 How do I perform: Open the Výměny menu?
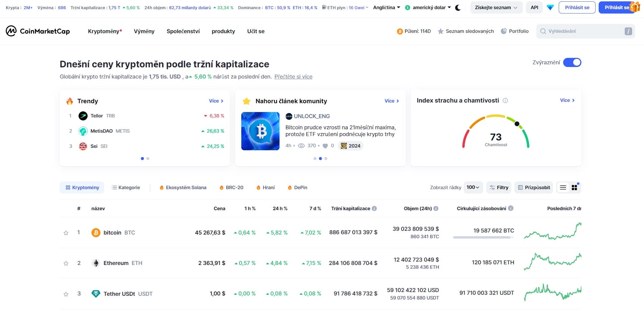pyautogui.click(x=144, y=31)
